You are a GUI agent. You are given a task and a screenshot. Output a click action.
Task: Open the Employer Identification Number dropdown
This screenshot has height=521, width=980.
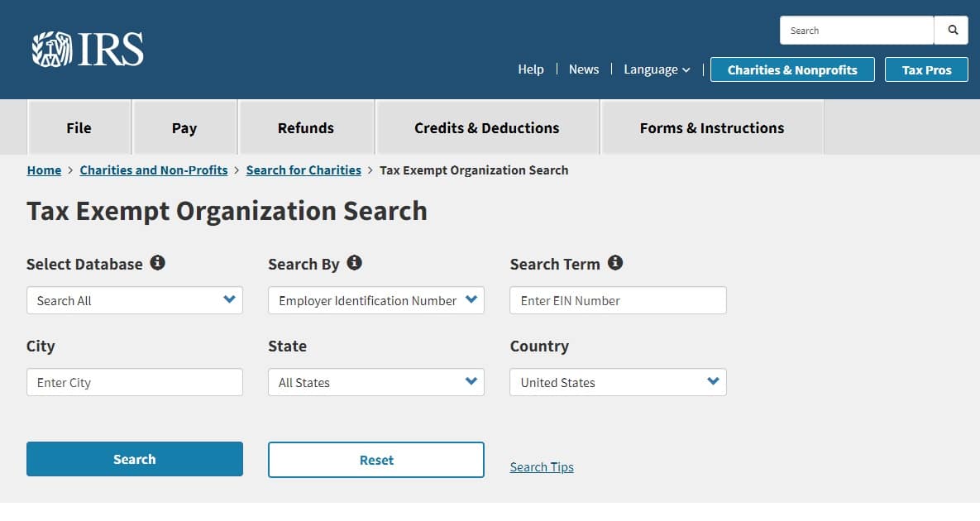click(x=375, y=300)
